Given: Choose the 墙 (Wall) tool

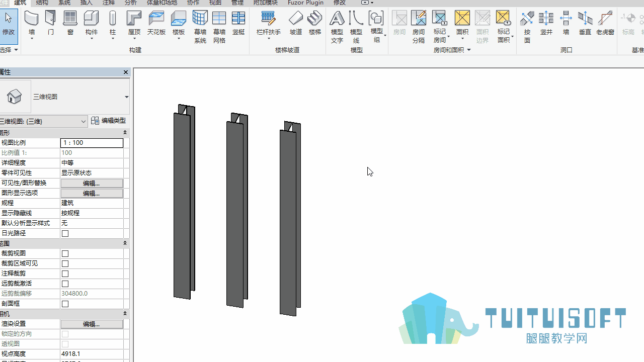Looking at the screenshot, I should click(32, 24).
